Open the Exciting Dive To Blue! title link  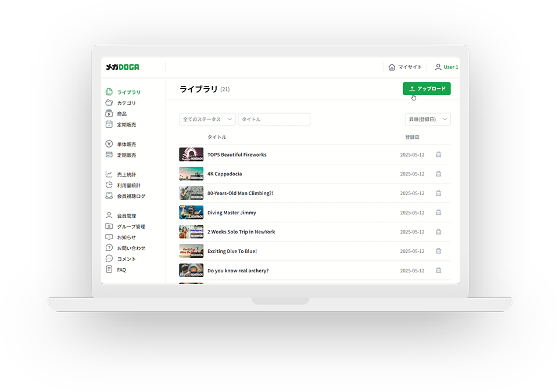pyautogui.click(x=232, y=251)
